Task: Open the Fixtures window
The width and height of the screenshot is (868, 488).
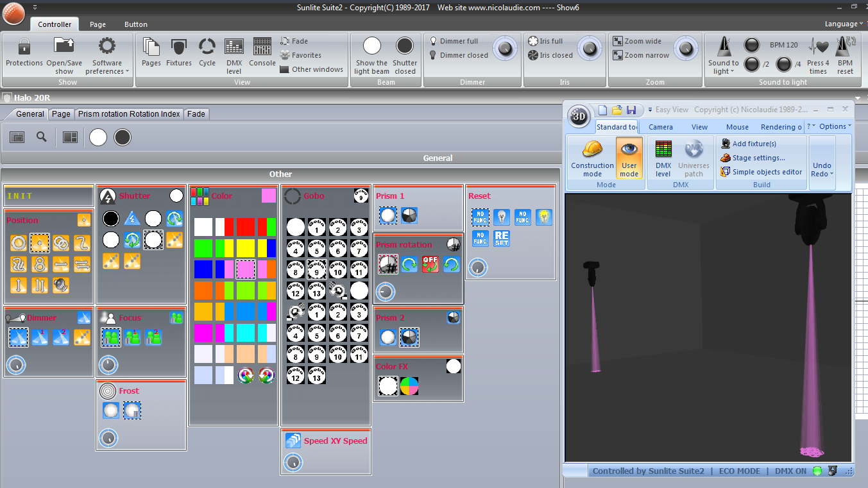Action: coord(179,53)
